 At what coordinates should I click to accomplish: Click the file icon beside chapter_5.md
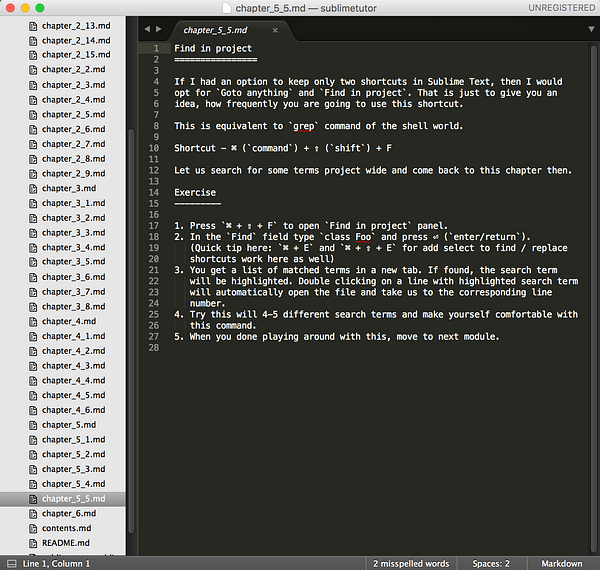(33, 425)
